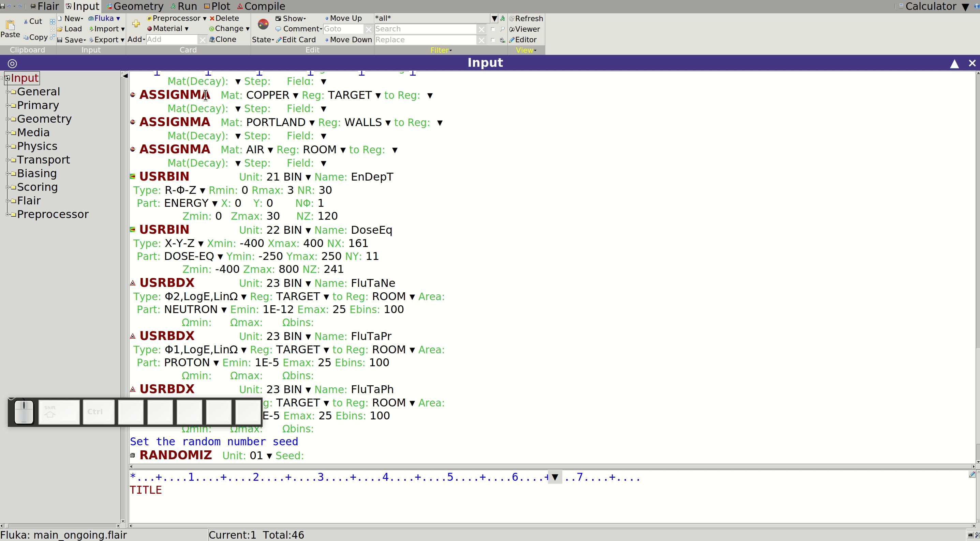Click the Cut scissors icon
The height and width of the screenshot is (541, 980).
pyautogui.click(x=26, y=22)
